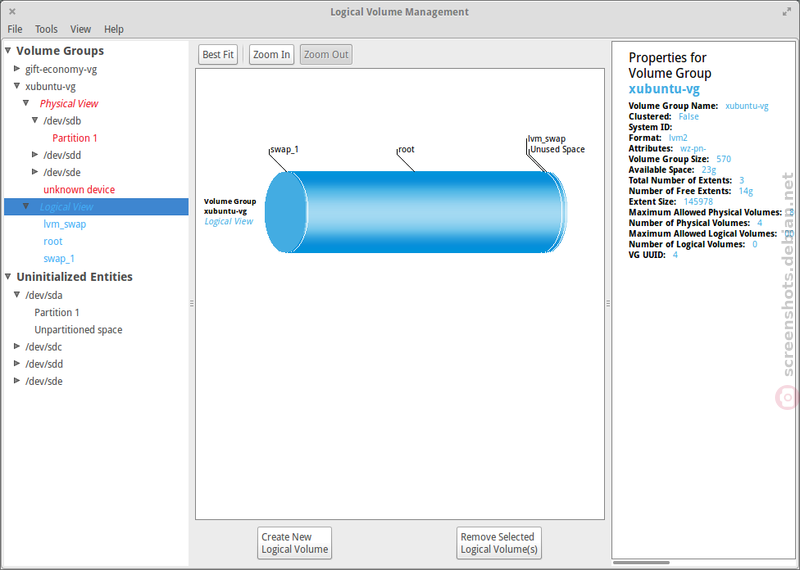Click the Format value lvm2
This screenshot has height=570, width=800.
[x=678, y=138]
